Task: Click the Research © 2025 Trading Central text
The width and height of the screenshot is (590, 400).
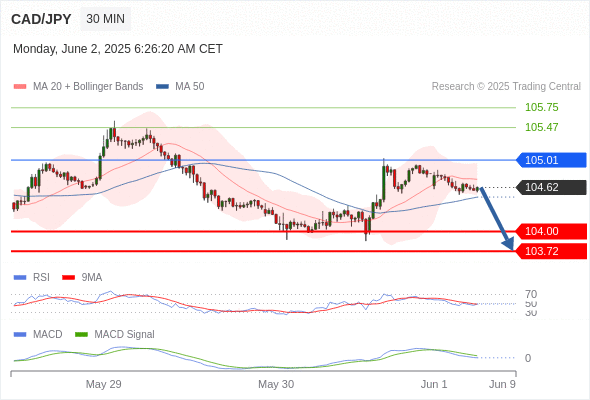Action: coord(506,87)
